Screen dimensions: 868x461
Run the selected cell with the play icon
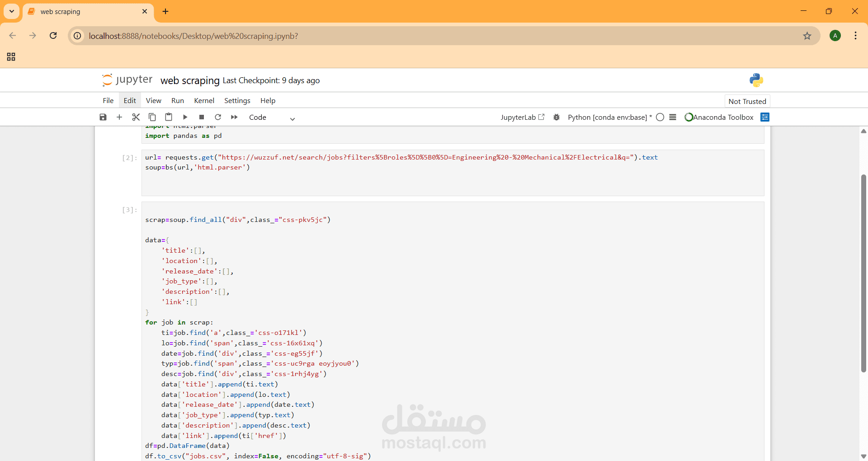click(x=185, y=117)
